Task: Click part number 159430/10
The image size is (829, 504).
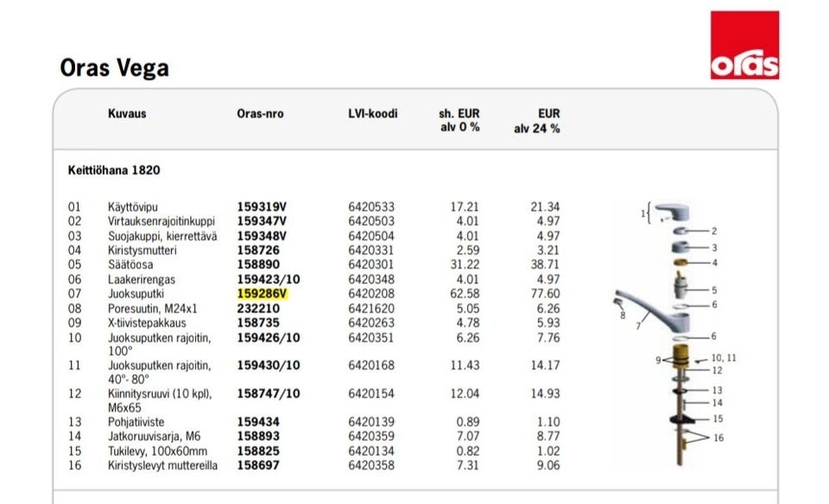Action: pyautogui.click(x=268, y=365)
